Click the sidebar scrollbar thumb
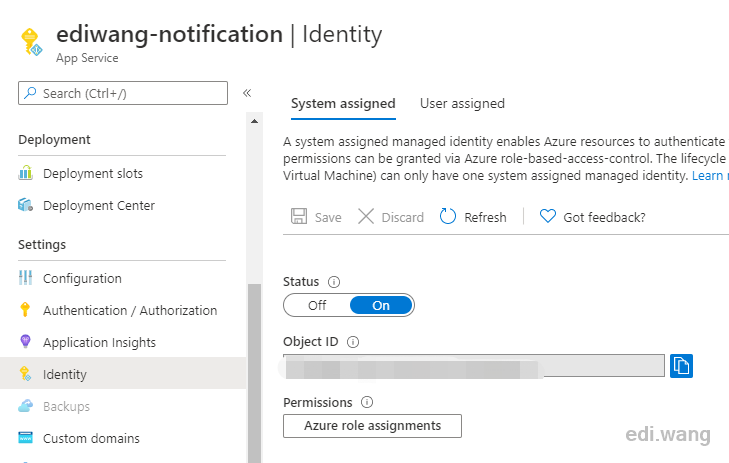This screenshot has width=729, height=463. tap(254, 373)
